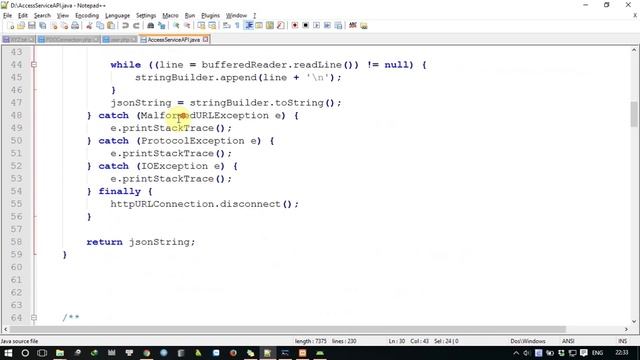The image size is (640, 360).
Task: Click the Redo toolbar icon
Action: click(x=136, y=26)
